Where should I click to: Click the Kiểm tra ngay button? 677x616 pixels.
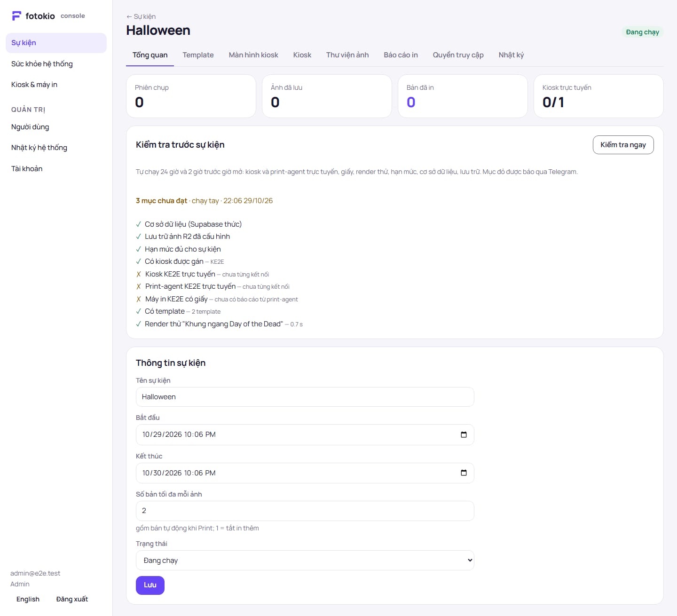pos(623,145)
